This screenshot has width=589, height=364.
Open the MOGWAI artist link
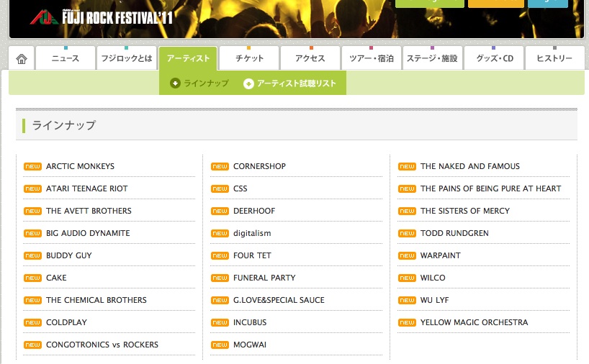(249, 345)
